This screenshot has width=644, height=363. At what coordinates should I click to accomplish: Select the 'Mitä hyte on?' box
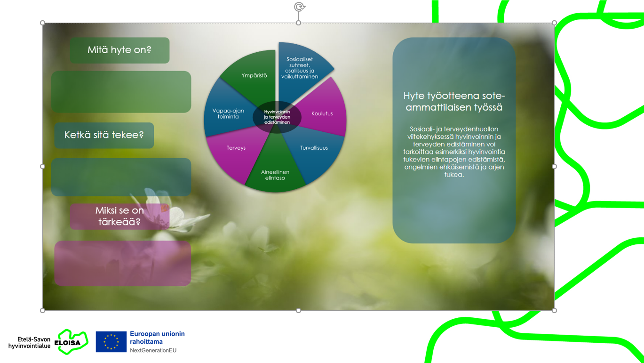(120, 50)
